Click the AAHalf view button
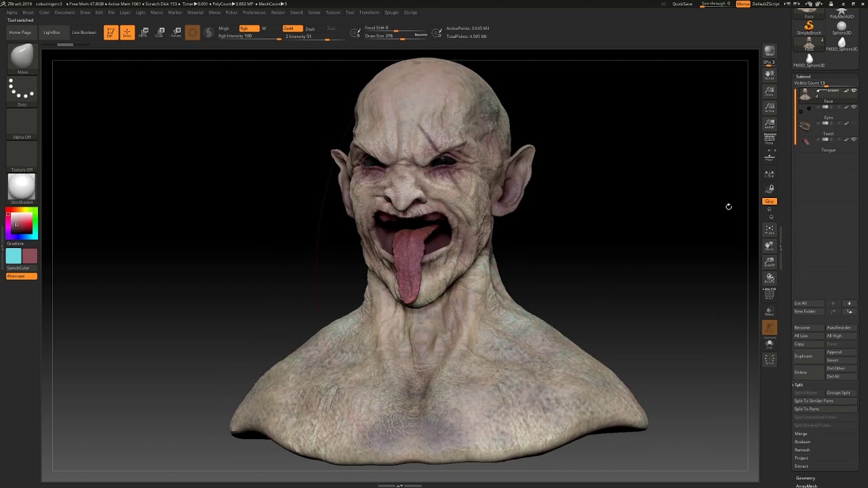The height and width of the screenshot is (488, 868). 770,124
